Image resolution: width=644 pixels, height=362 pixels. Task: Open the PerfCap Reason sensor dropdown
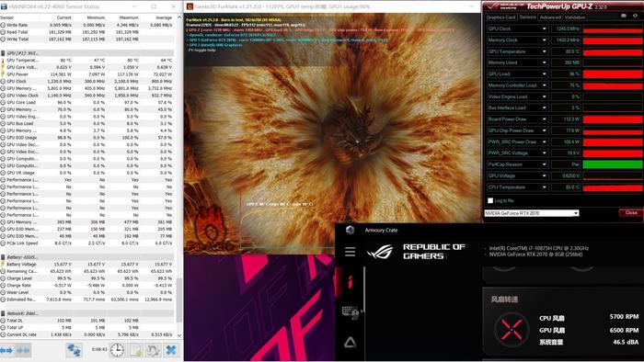point(545,164)
